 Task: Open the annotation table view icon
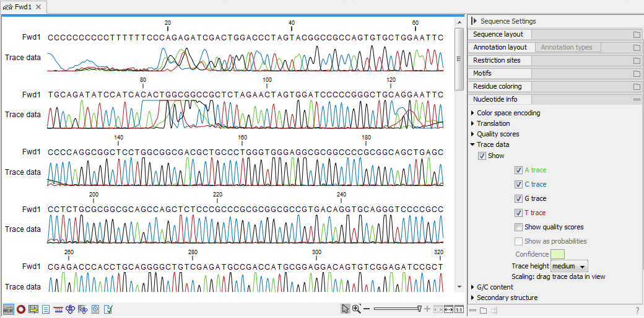[x=33, y=309]
